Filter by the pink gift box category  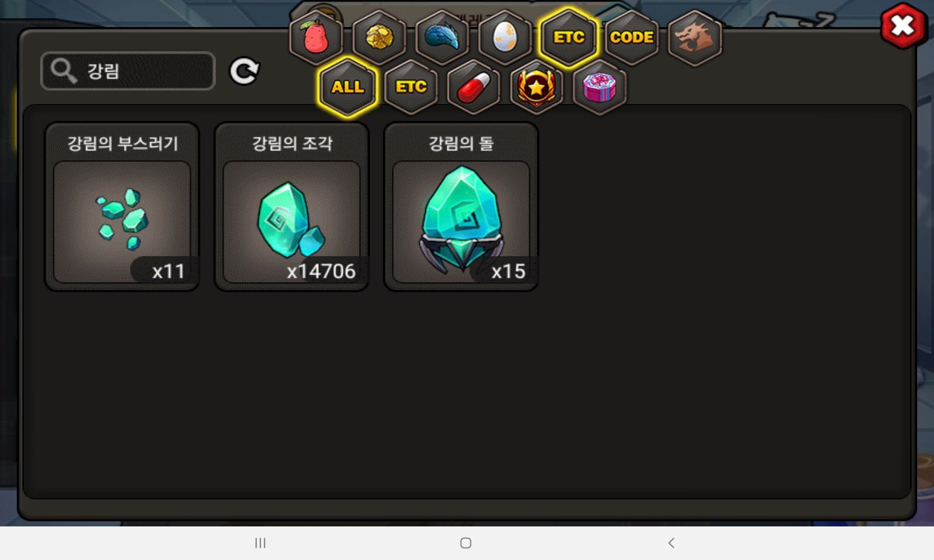click(600, 87)
